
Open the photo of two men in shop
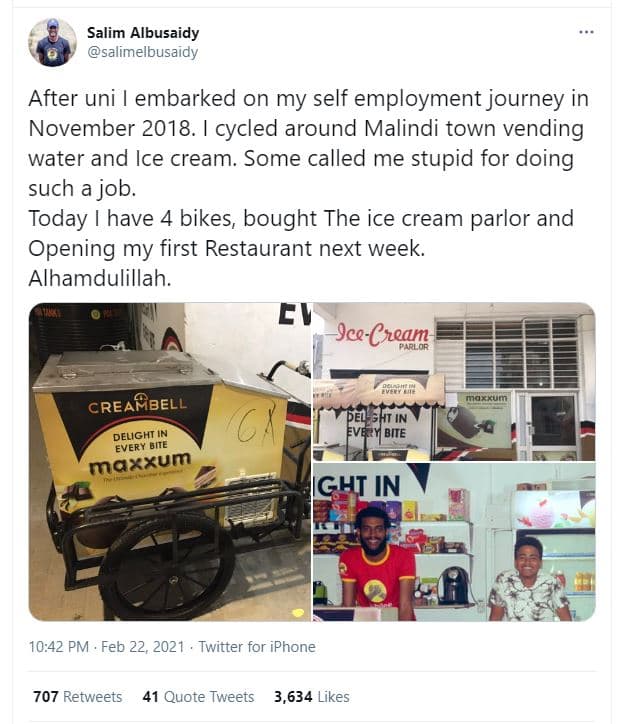[455, 542]
